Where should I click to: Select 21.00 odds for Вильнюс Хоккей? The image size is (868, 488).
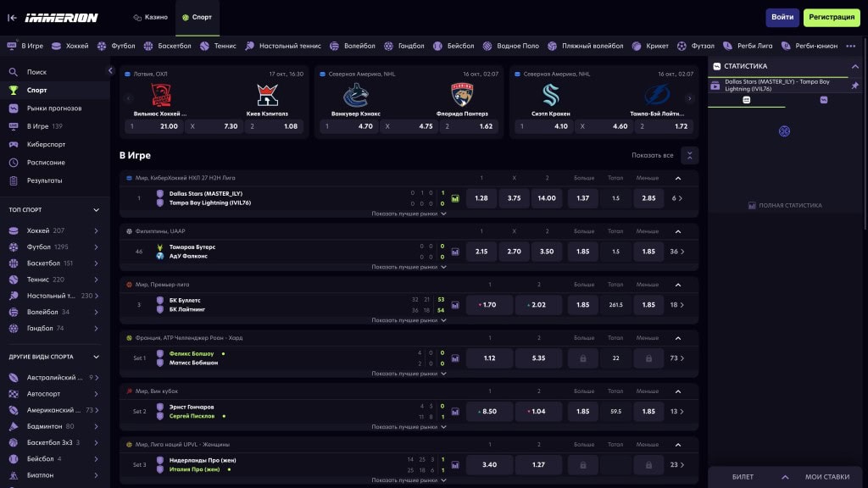154,127
